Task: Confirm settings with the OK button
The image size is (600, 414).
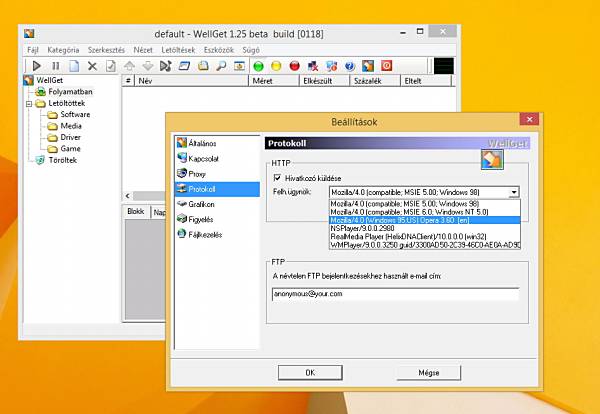Action: coord(310,372)
